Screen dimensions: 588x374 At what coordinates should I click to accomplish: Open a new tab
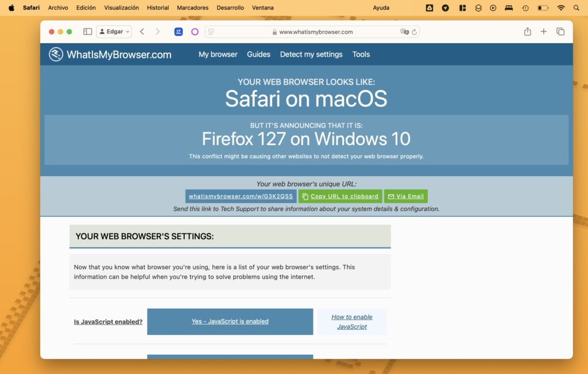(x=544, y=32)
